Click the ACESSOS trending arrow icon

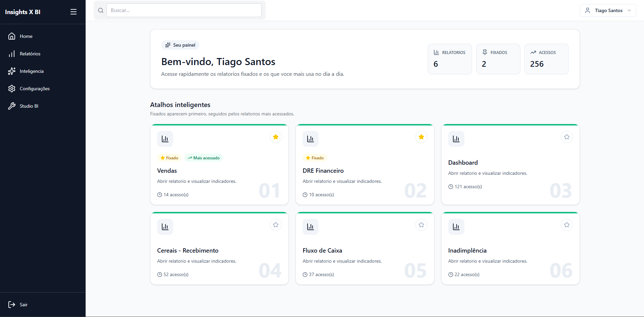click(533, 52)
